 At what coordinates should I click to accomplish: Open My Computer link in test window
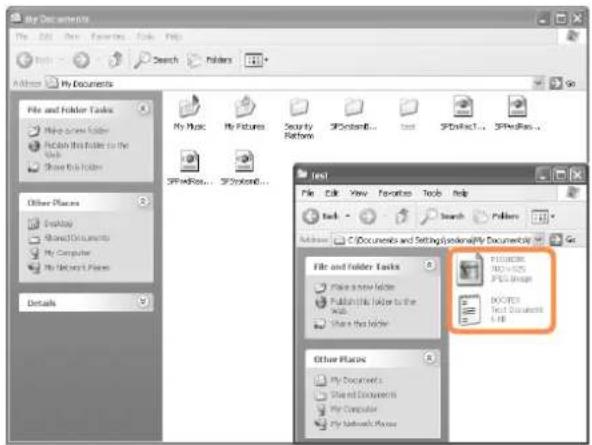coord(346,409)
